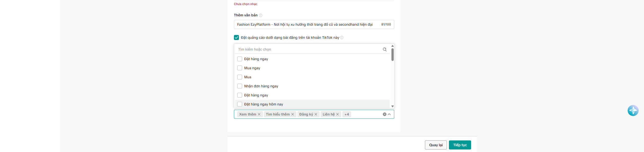644x152 pixels.
Task: Remove the Liên hệ tag
Action: pos(338,114)
